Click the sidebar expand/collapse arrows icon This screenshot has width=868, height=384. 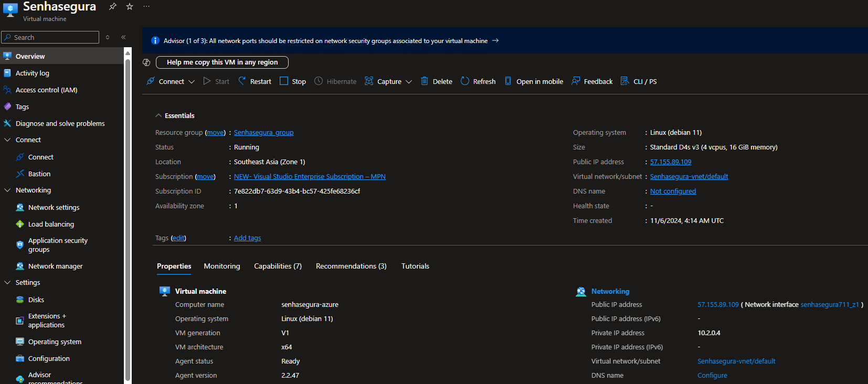108,37
